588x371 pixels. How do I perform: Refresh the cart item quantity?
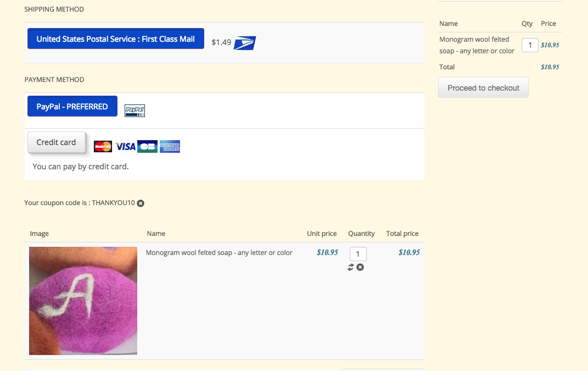pos(351,267)
